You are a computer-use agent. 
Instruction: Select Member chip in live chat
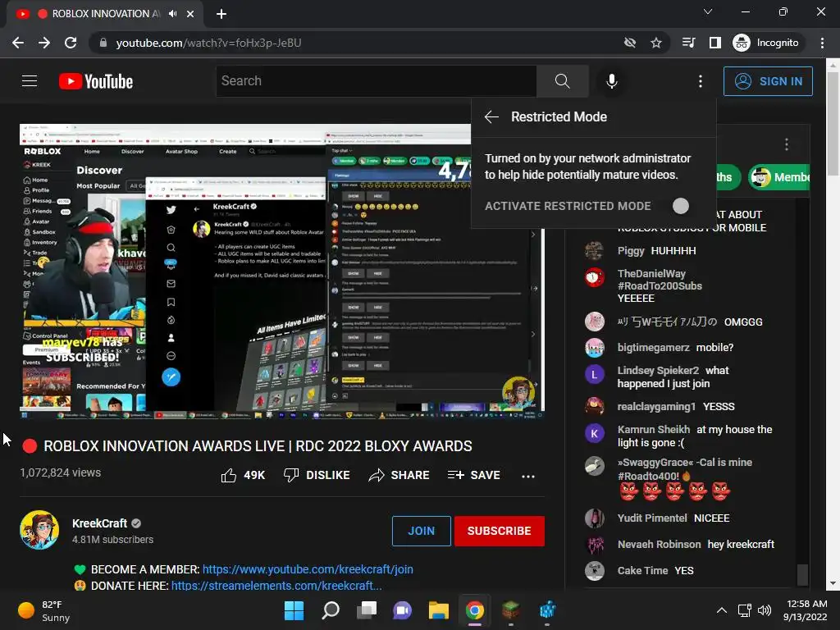click(x=780, y=177)
